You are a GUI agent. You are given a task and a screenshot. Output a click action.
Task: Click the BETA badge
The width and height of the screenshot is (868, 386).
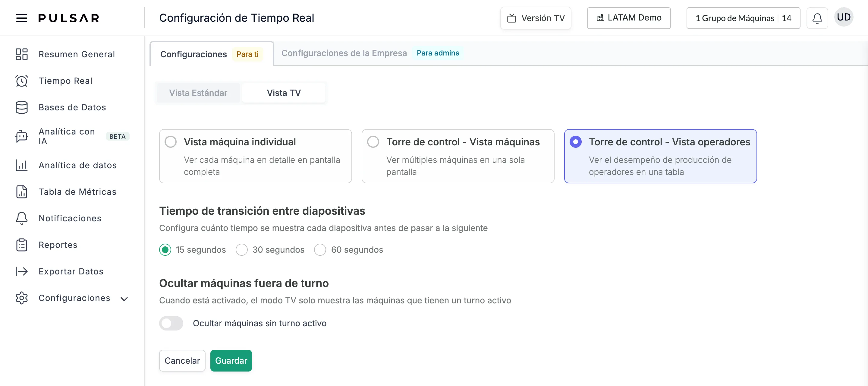(117, 136)
